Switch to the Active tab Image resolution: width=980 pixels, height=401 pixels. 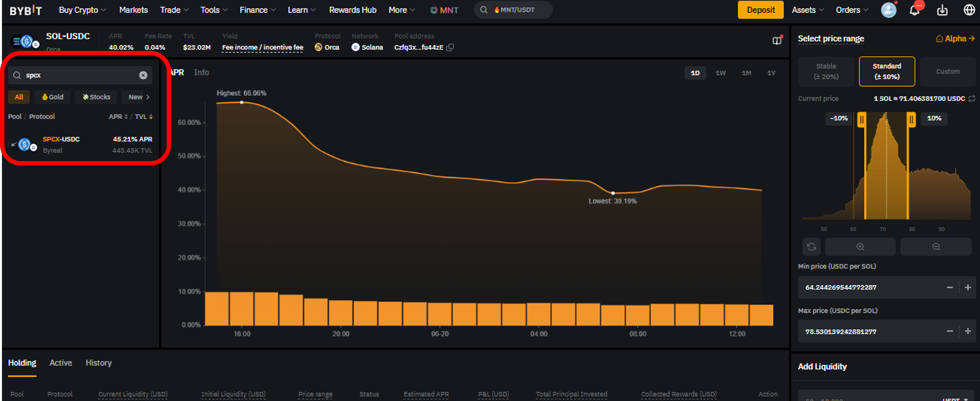click(61, 363)
